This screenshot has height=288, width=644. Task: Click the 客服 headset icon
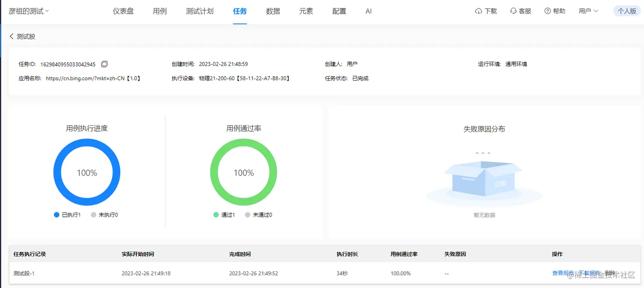(513, 11)
